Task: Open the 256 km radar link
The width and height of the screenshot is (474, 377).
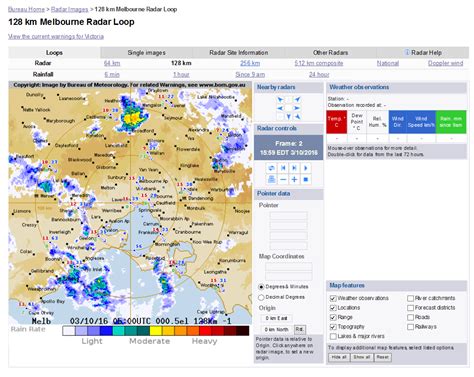Action: [x=250, y=63]
